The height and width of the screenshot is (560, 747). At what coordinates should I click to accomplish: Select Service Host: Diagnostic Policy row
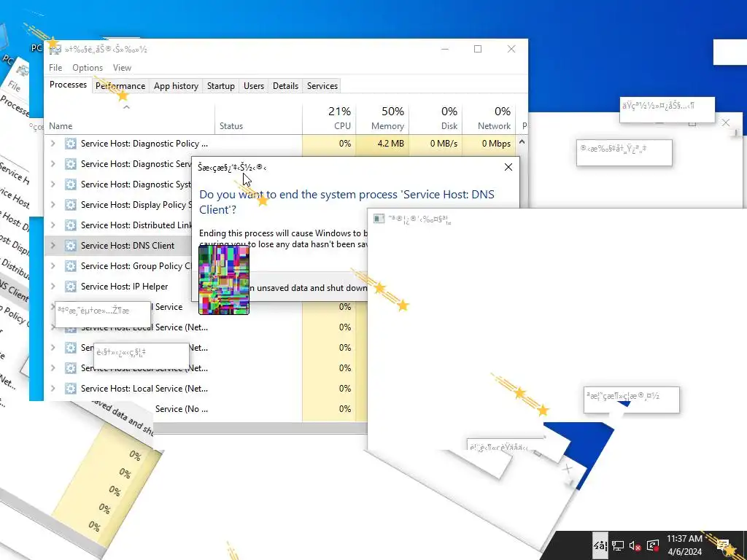(280, 144)
